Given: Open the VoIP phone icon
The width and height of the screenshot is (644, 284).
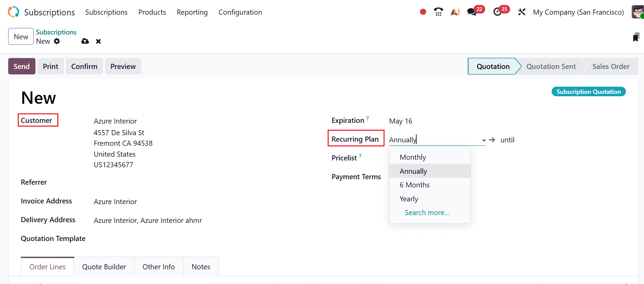Looking at the screenshot, I should coord(438,12).
